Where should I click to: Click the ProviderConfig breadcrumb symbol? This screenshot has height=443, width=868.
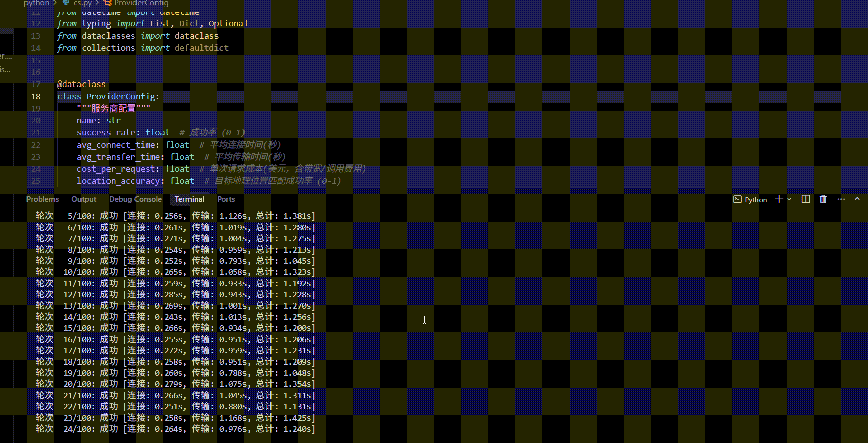click(141, 3)
